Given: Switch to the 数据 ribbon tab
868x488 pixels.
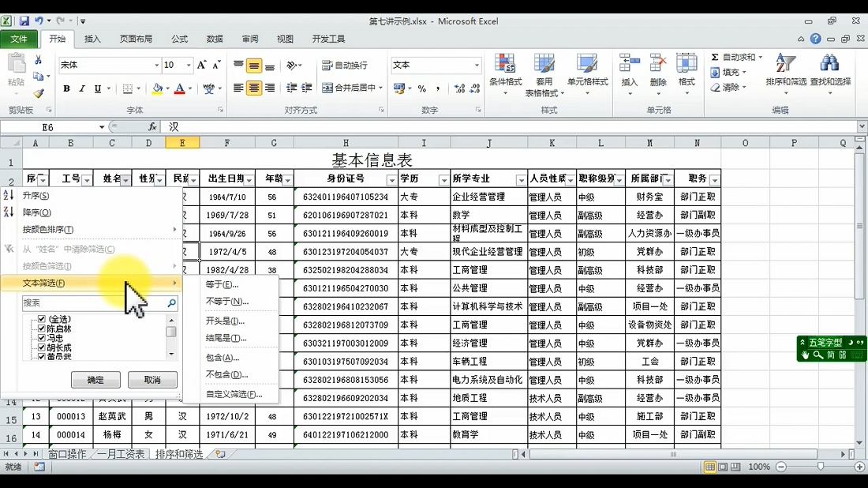Looking at the screenshot, I should [215, 39].
